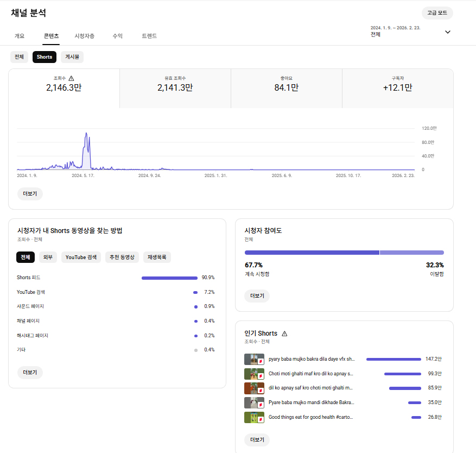Select the 전체 content filter chip
This screenshot has width=476, height=453.
19,57
